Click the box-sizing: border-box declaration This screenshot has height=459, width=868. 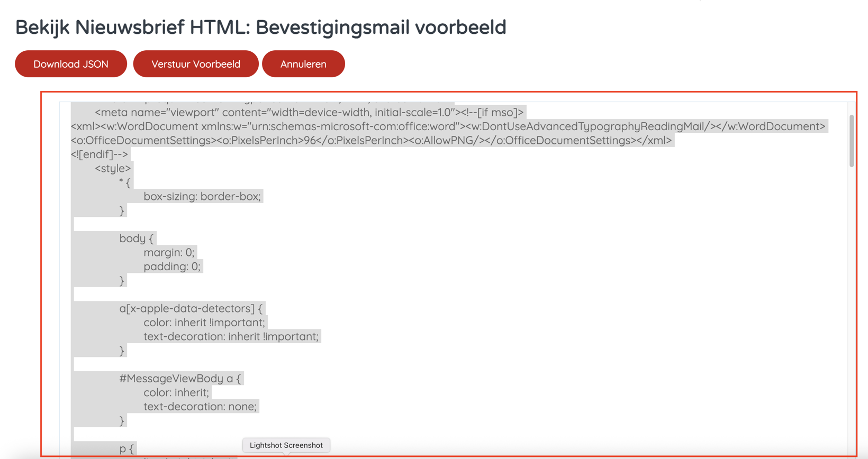pyautogui.click(x=202, y=196)
